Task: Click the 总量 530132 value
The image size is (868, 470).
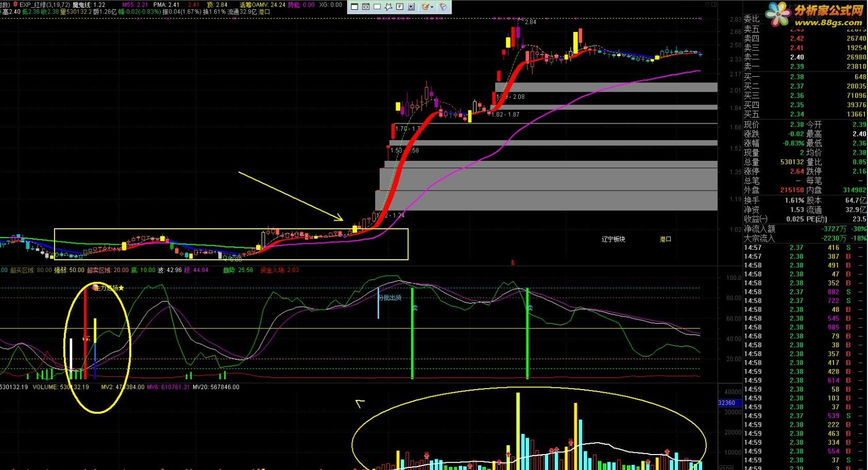Action: pyautogui.click(x=792, y=162)
